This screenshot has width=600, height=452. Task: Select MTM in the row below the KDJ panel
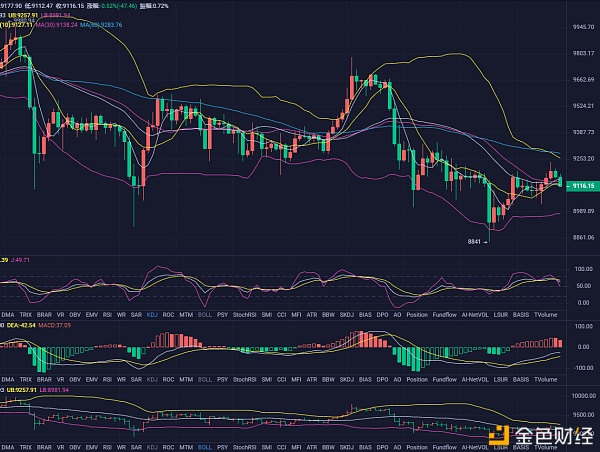[186, 315]
